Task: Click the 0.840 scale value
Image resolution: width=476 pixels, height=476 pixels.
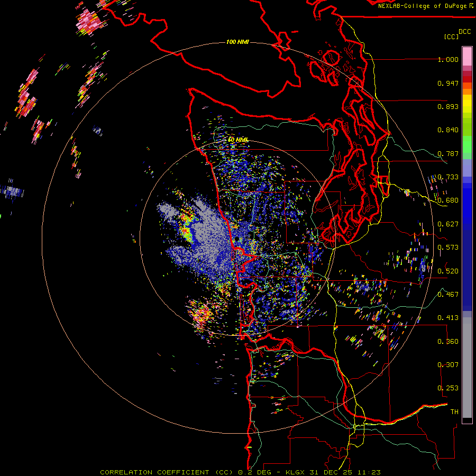Action: [x=448, y=130]
